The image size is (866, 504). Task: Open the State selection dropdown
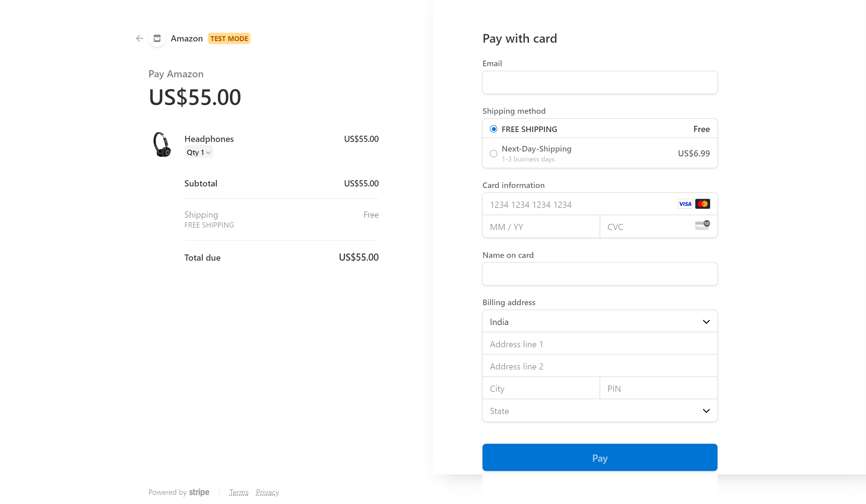point(599,411)
